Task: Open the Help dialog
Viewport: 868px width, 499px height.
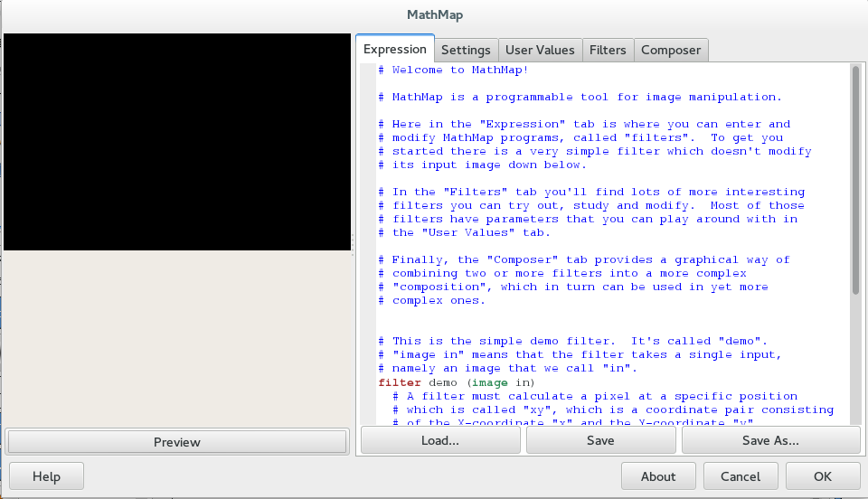Action: (46, 476)
